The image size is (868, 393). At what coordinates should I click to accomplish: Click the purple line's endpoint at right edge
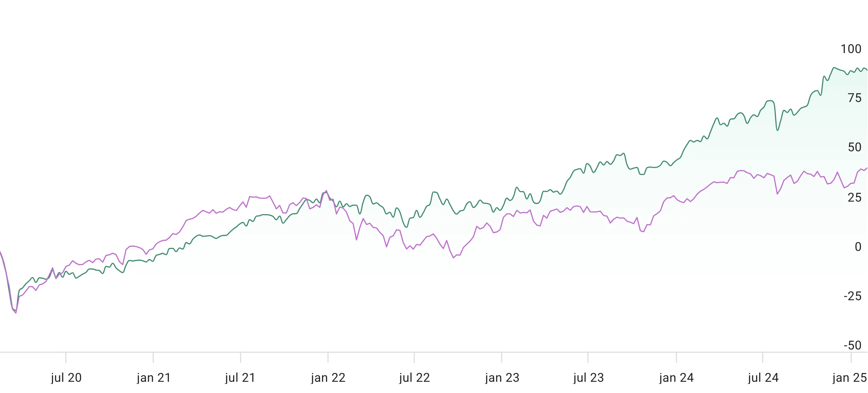[867, 168]
